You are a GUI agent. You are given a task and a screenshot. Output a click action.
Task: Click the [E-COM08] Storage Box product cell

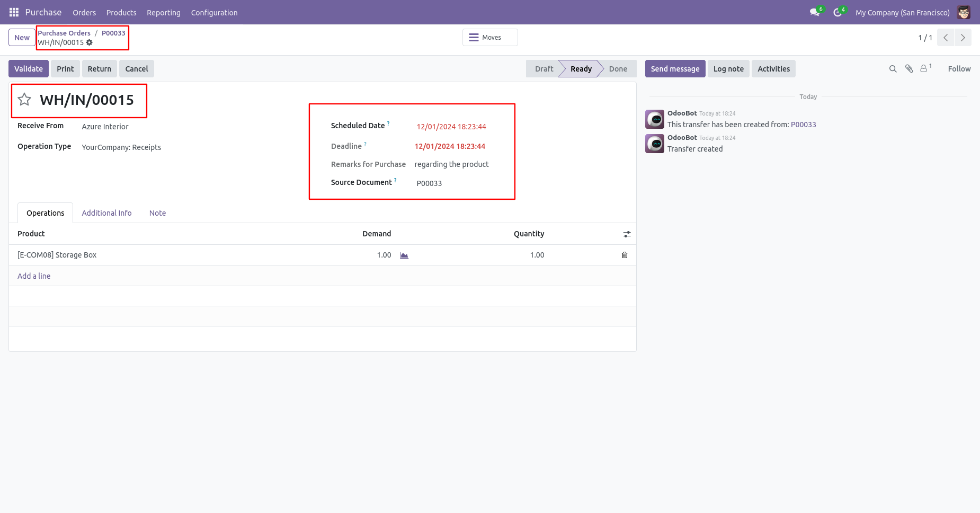click(x=57, y=255)
